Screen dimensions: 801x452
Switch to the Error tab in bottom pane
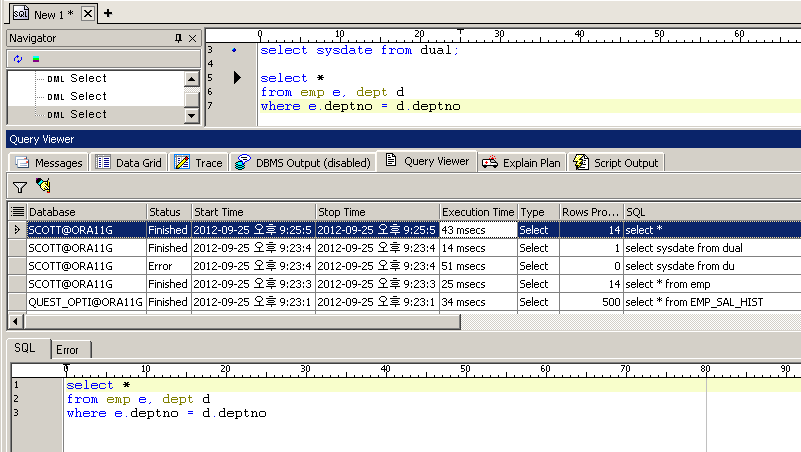(67, 350)
